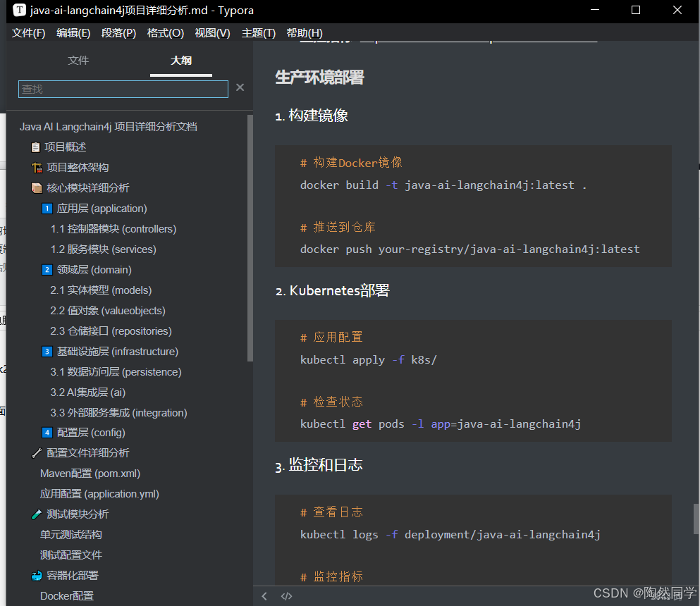Jump to Docker配置 in outline

67,596
